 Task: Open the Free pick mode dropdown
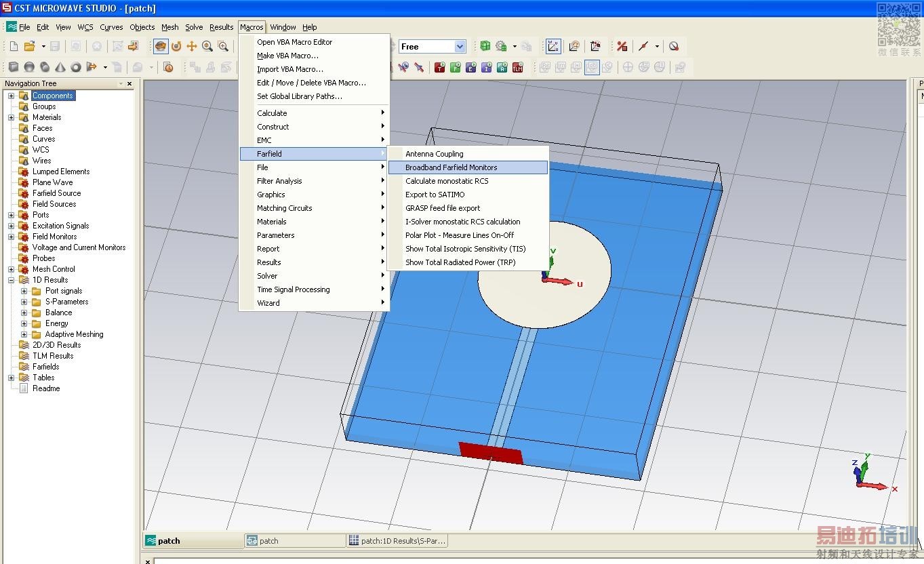click(x=460, y=46)
